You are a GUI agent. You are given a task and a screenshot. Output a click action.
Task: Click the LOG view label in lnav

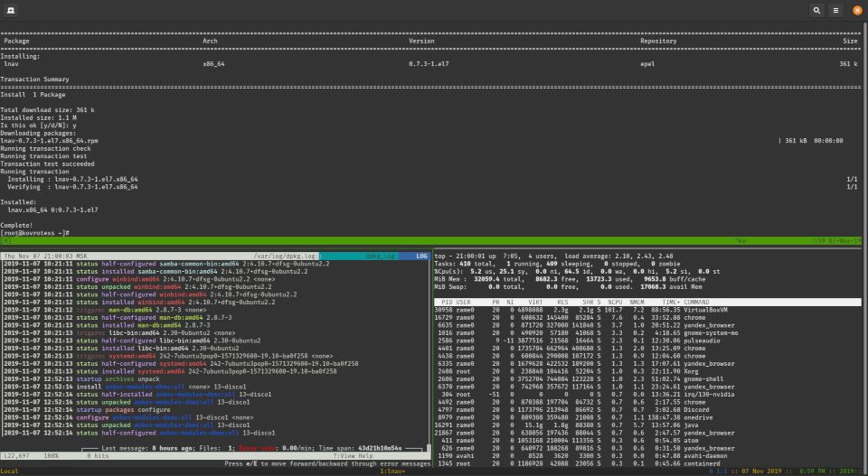(x=422, y=257)
